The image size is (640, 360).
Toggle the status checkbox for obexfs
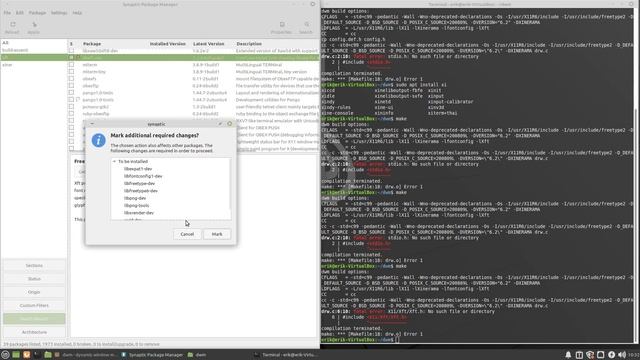coord(71,78)
